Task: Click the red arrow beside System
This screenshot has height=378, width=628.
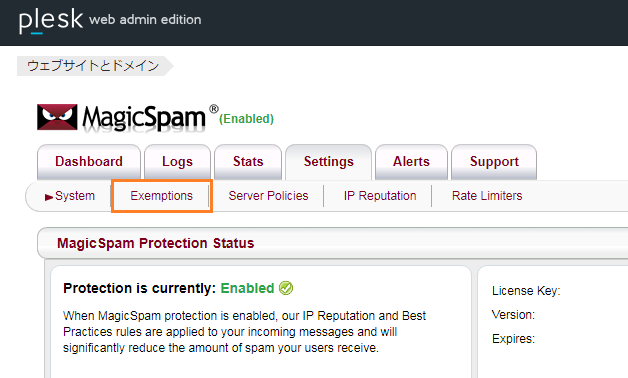Action: point(49,197)
